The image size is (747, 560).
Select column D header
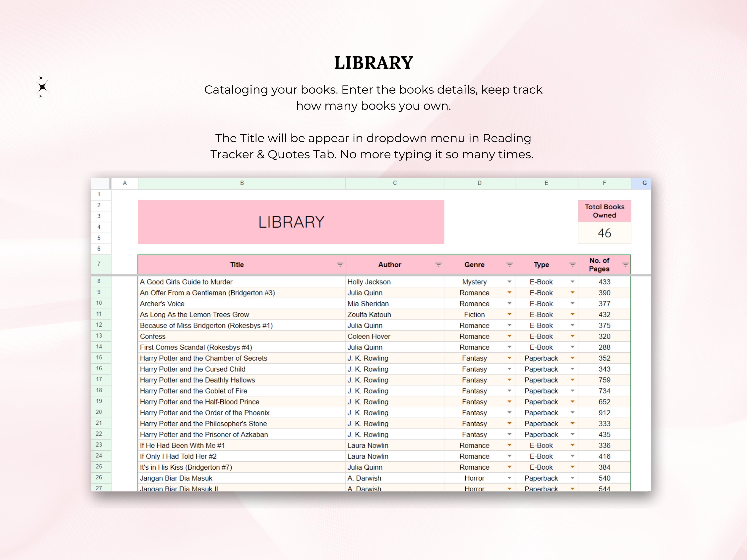(x=480, y=183)
